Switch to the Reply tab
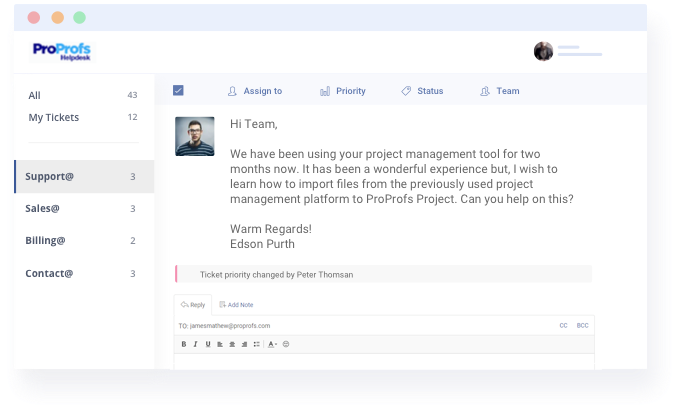 [193, 304]
